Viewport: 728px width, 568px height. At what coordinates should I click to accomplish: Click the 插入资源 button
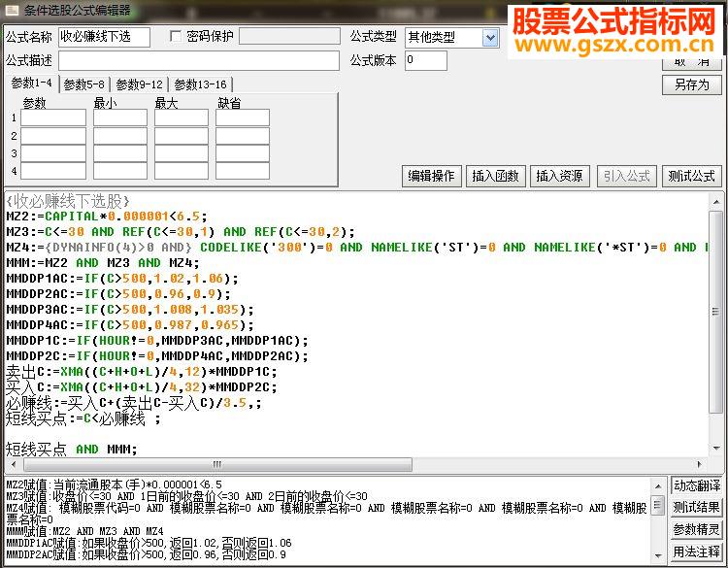coord(559,176)
